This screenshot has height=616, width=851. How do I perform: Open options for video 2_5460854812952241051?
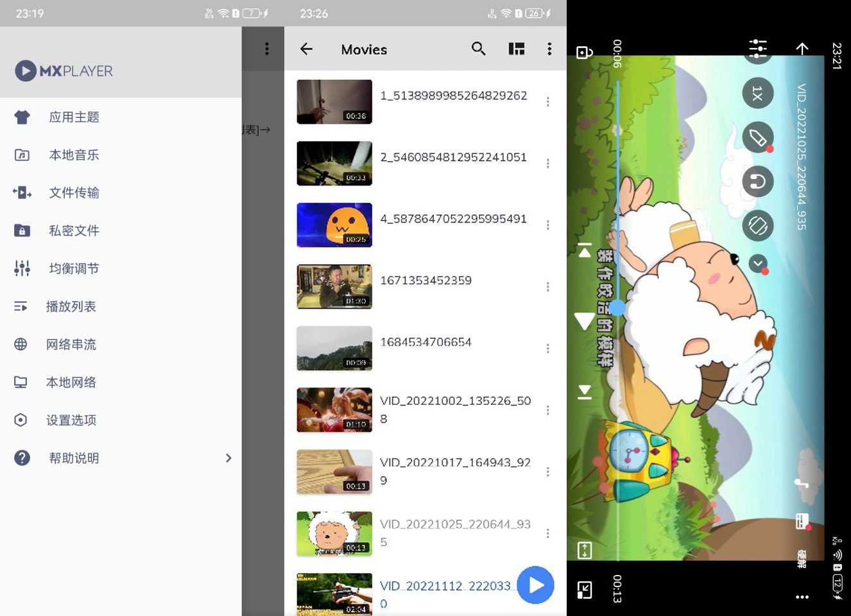tap(547, 164)
